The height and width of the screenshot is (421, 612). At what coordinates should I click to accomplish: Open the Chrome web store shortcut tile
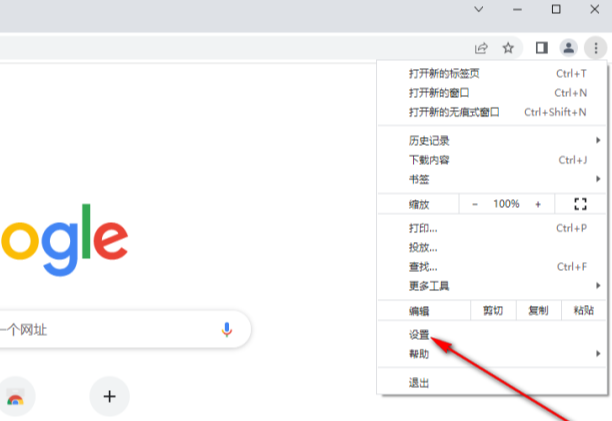(16, 397)
